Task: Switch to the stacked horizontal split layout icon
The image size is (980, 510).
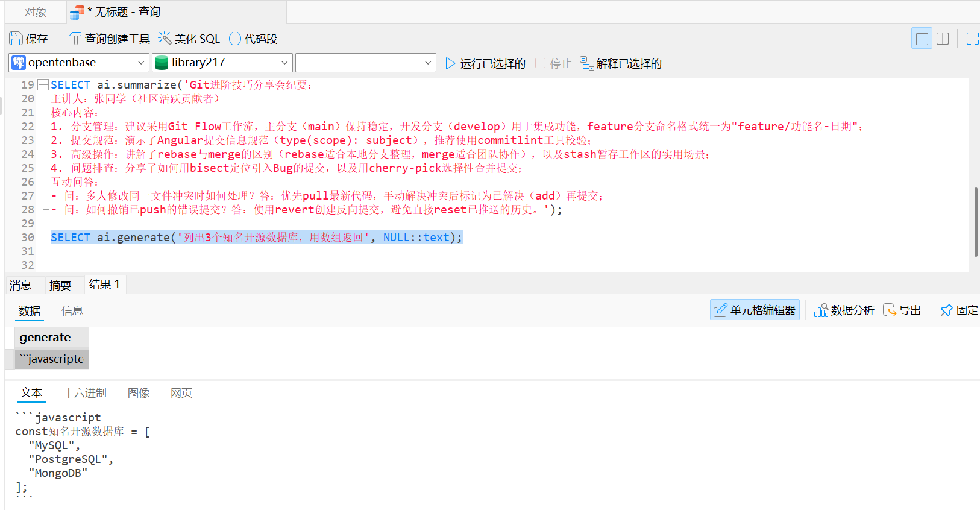Action: 922,39
